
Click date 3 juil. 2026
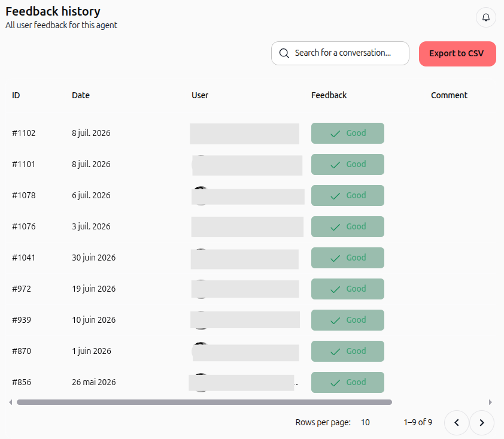coord(91,227)
